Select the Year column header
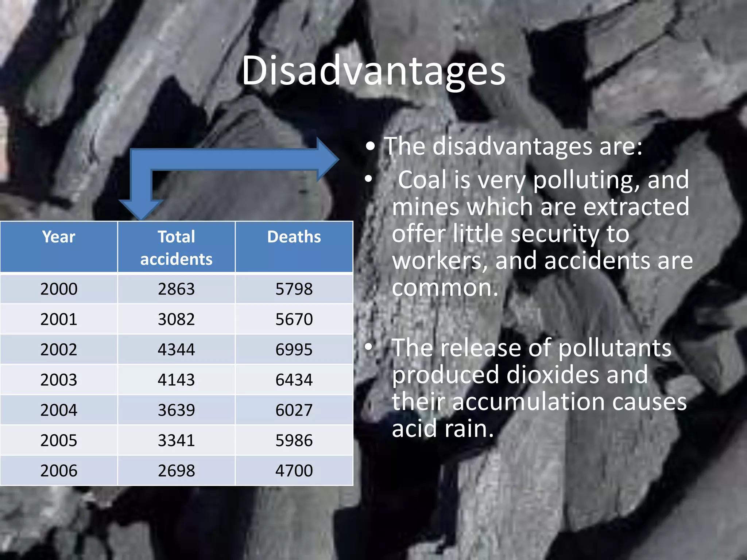 (59, 247)
